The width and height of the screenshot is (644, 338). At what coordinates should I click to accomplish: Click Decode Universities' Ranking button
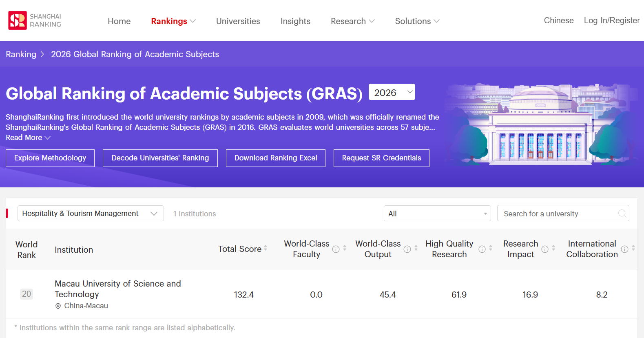(160, 158)
